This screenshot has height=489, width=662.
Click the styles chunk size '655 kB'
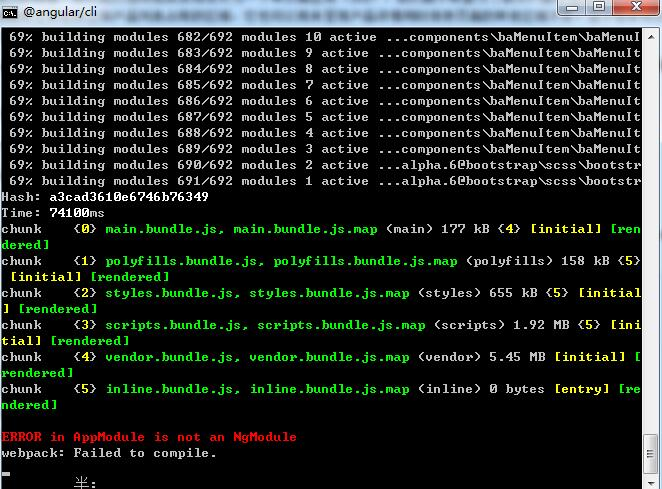point(513,293)
